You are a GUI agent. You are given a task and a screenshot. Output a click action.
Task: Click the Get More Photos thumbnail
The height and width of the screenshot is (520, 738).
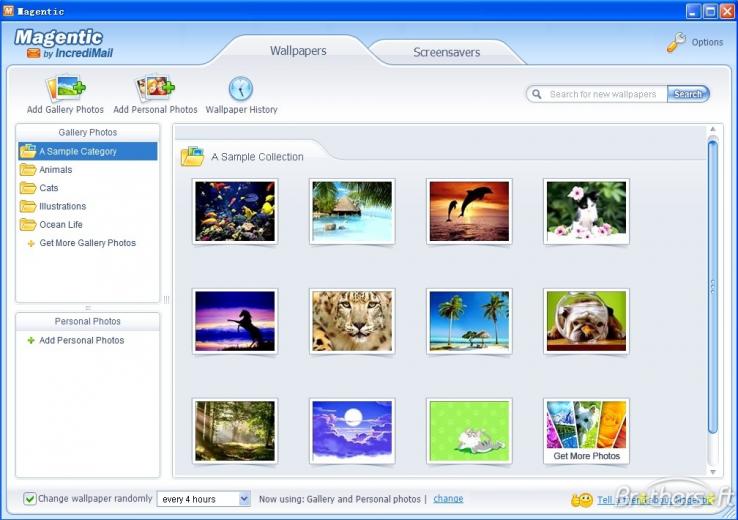point(586,431)
